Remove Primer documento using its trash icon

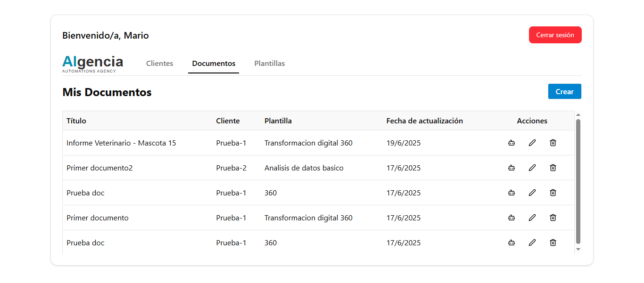(x=553, y=218)
